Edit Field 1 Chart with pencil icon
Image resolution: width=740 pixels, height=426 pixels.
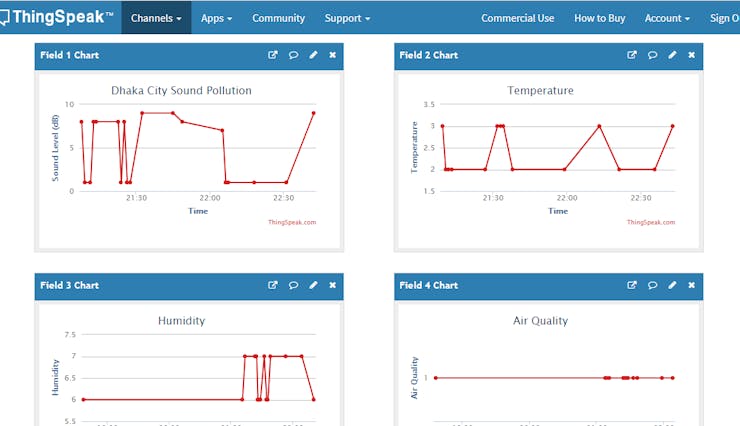[x=313, y=55]
